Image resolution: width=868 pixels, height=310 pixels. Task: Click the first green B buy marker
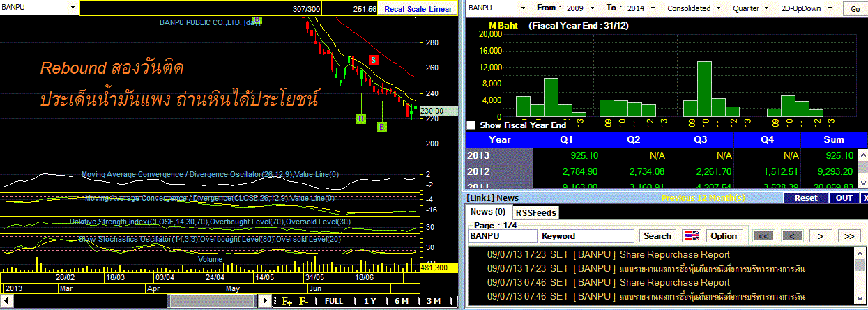click(x=361, y=118)
